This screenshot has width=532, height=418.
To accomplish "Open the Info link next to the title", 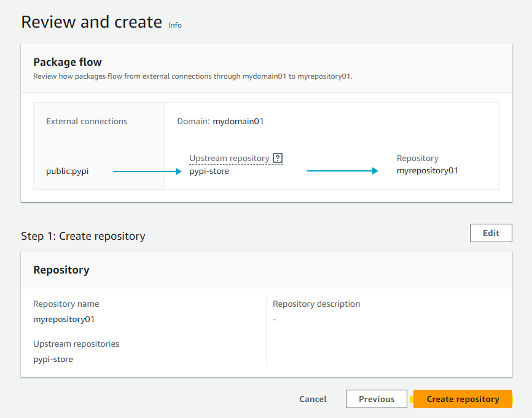I will click(175, 25).
